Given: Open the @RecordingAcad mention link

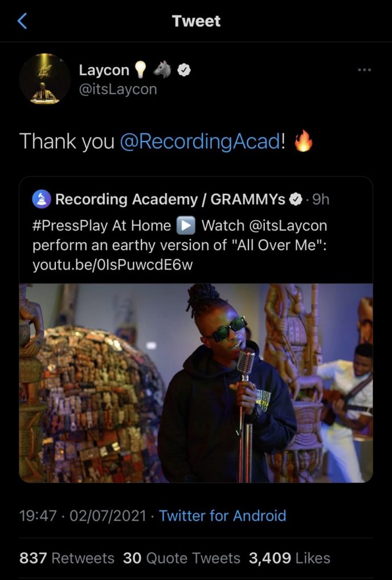Looking at the screenshot, I should 200,141.
